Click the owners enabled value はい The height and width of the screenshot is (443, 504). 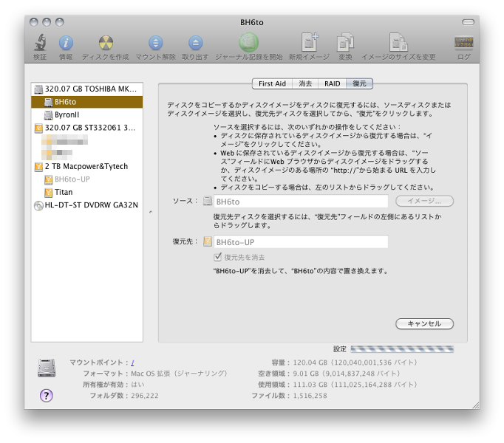pyautogui.click(x=137, y=385)
